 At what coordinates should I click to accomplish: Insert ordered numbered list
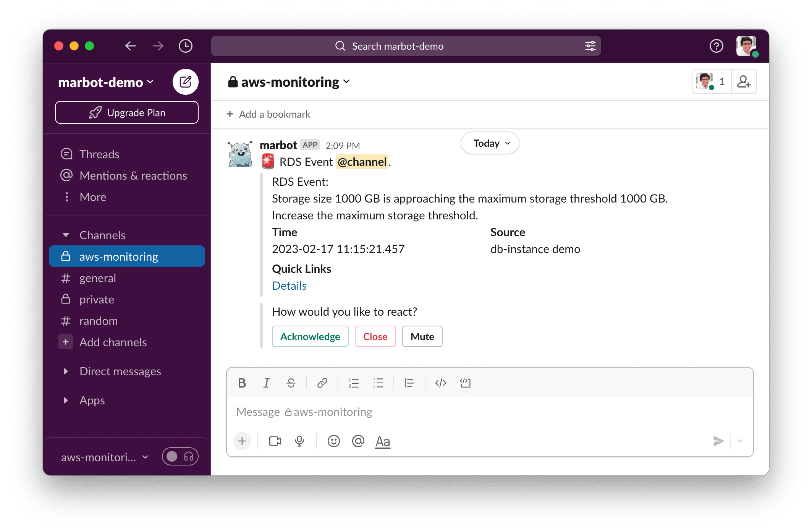pyautogui.click(x=354, y=383)
